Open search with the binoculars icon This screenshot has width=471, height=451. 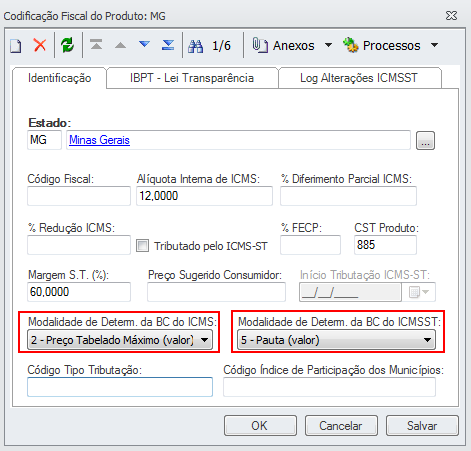195,46
